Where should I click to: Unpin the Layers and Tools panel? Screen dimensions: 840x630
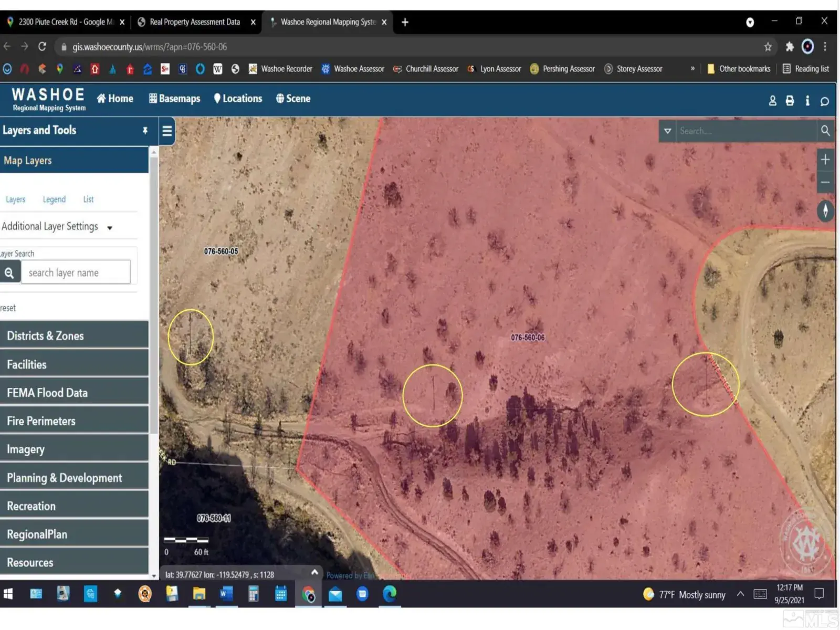point(145,130)
